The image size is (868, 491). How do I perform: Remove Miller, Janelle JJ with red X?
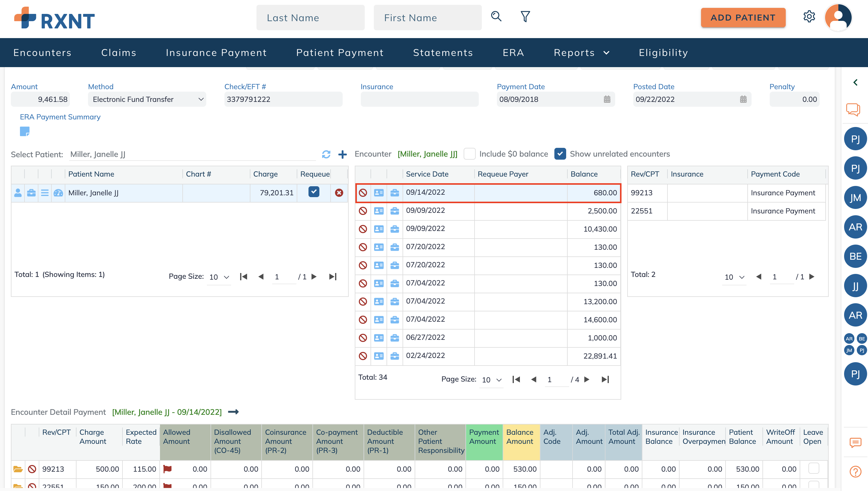pos(339,193)
